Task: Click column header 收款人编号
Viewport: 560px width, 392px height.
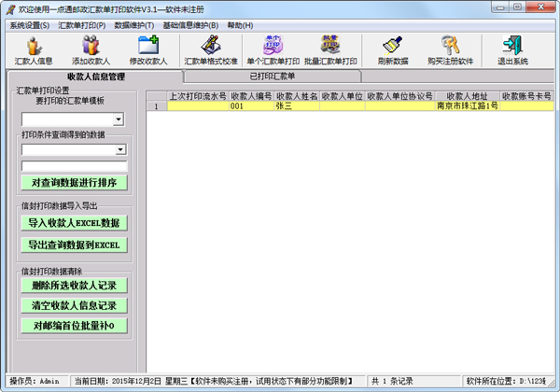Action: [251, 96]
